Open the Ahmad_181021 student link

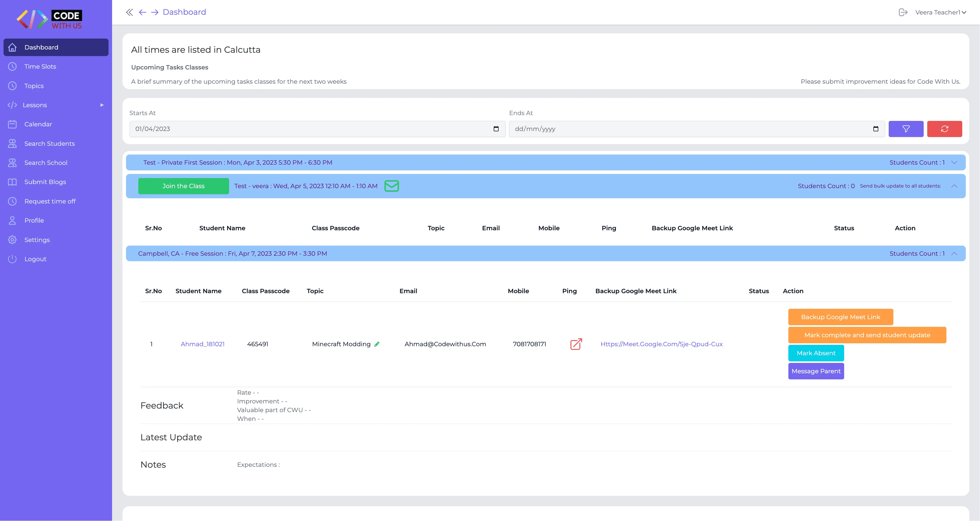coord(202,344)
